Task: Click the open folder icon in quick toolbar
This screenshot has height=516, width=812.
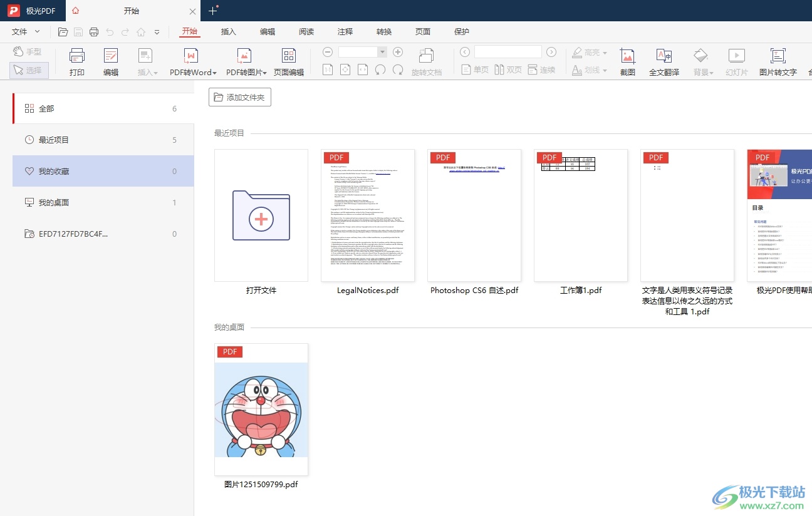Action: coord(63,32)
